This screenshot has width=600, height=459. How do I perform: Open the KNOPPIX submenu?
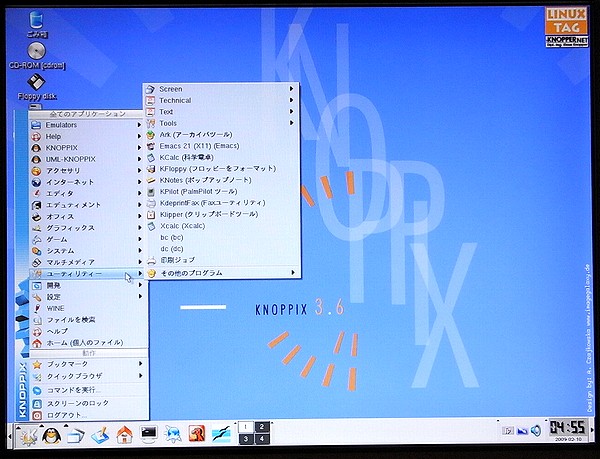pos(87,148)
